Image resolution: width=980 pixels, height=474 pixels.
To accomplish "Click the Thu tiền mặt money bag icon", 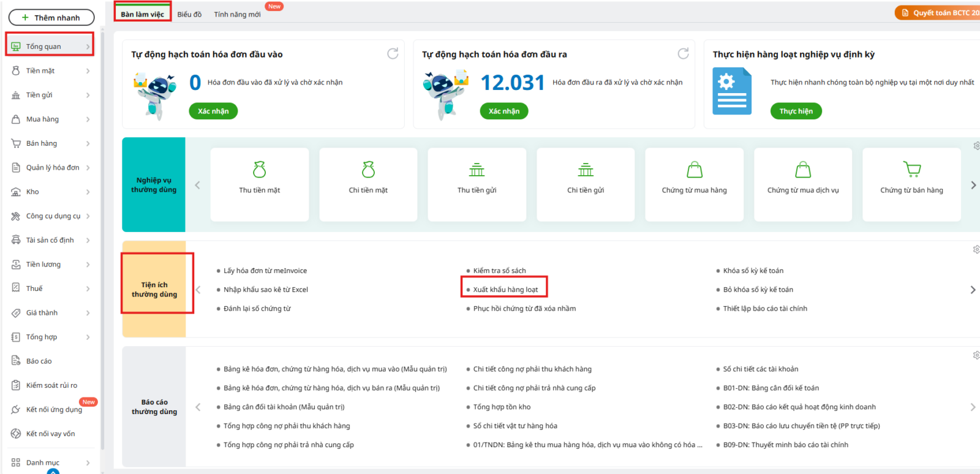I will pos(259,170).
